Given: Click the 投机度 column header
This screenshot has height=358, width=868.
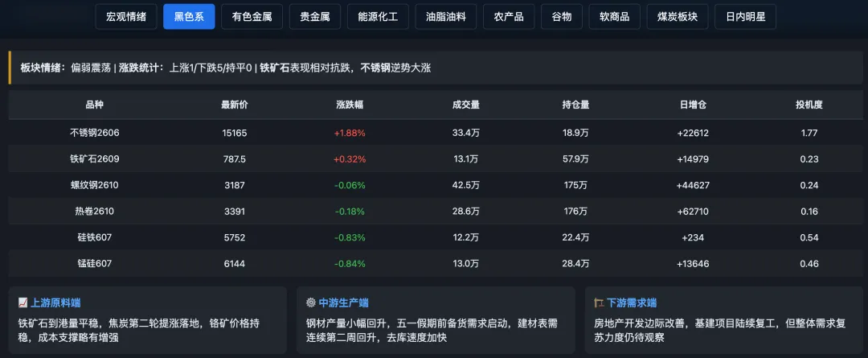Looking at the screenshot, I should [x=809, y=105].
